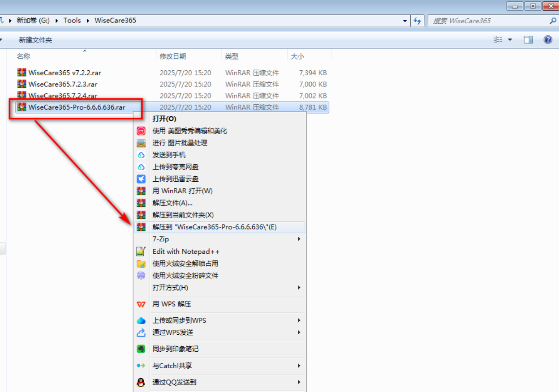
Task: Click rar icon of WiseCare365 v7.2.2.rar
Action: coord(21,72)
